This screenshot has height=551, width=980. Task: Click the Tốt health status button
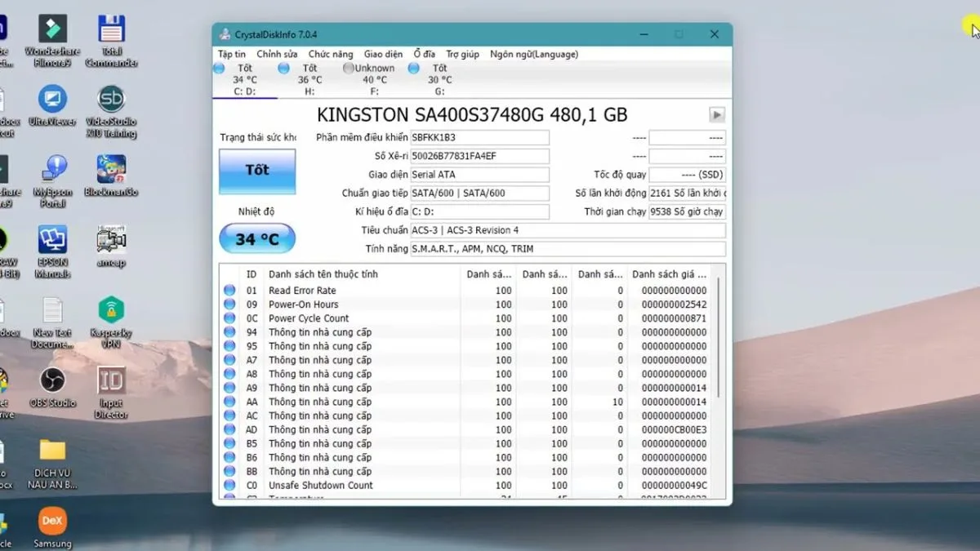[x=257, y=171]
